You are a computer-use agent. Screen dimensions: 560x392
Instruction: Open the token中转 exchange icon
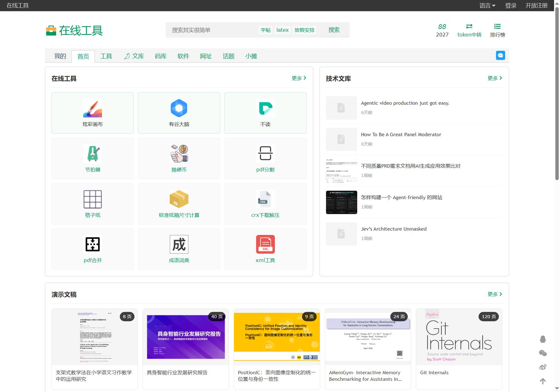pyautogui.click(x=469, y=26)
